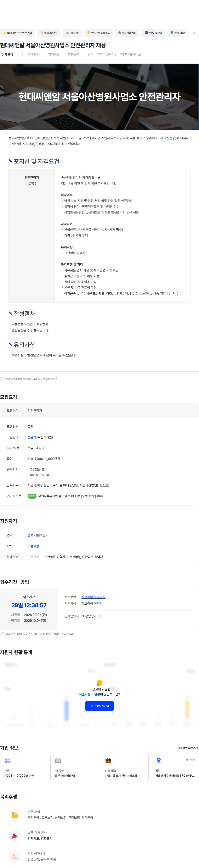Click the 우수사원 포상제도 tag
199x868 pixels.
pyautogui.click(x=98, y=33)
